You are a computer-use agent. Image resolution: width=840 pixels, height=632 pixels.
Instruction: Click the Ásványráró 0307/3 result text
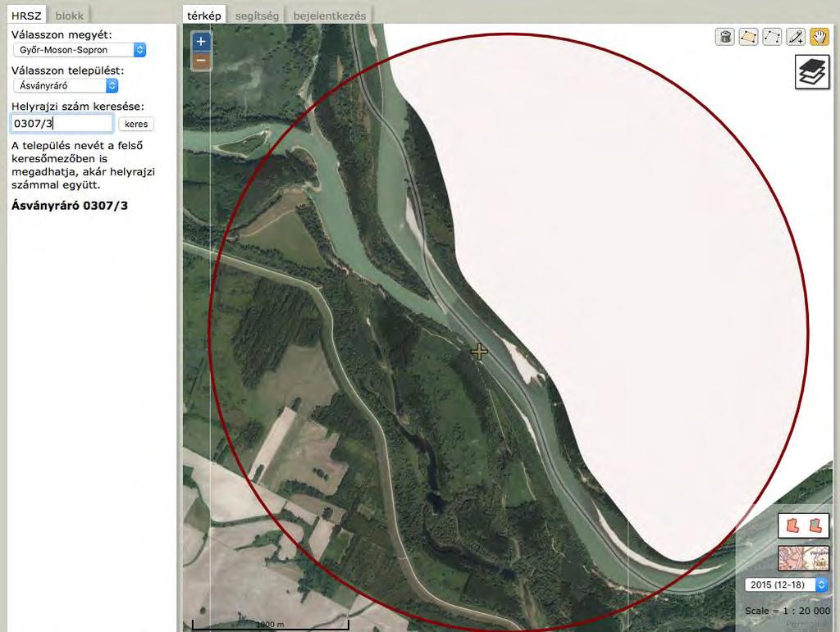70,206
